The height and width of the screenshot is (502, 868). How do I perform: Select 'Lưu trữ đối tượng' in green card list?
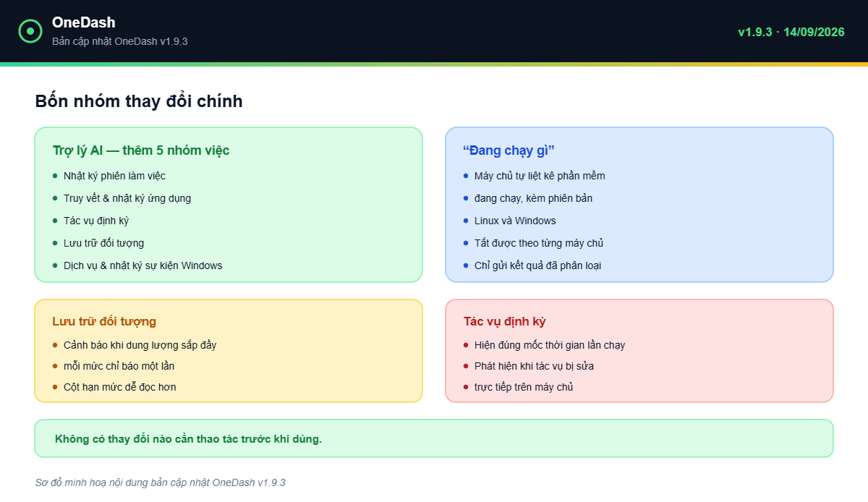[x=103, y=243]
